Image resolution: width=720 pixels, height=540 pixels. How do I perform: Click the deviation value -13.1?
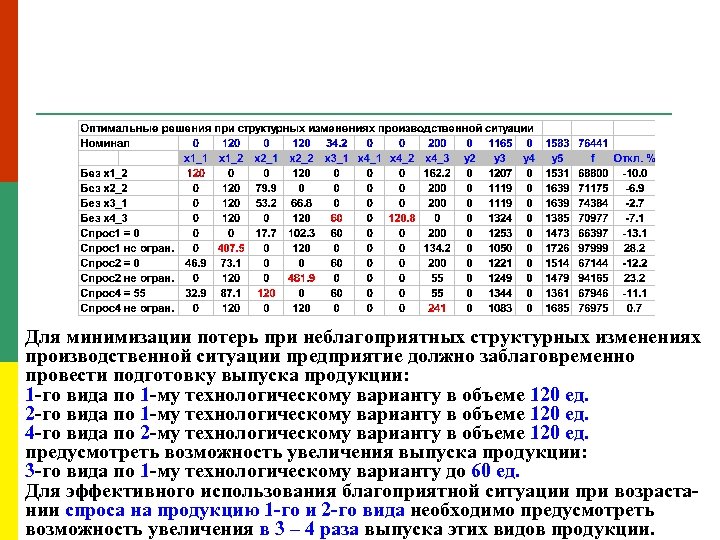634,233
